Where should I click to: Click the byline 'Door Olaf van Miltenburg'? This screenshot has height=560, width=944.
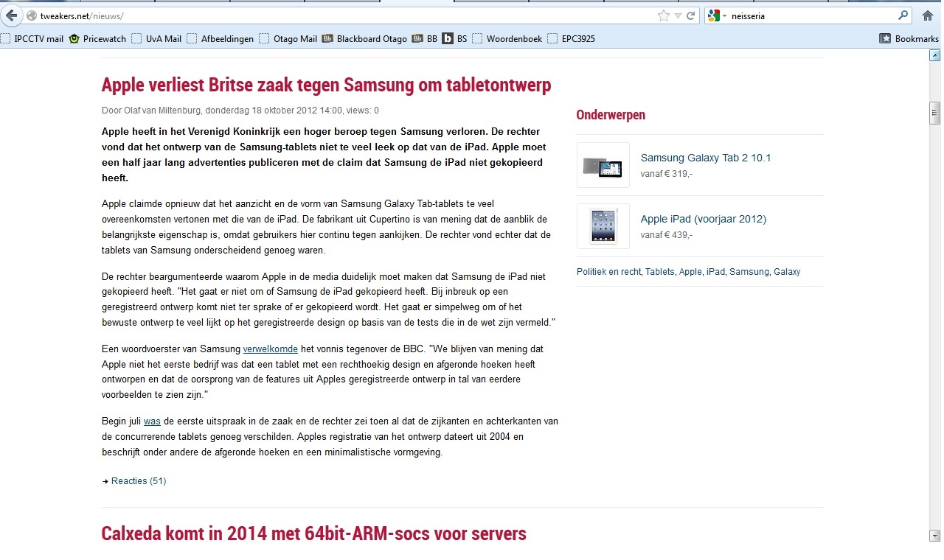tap(150, 111)
